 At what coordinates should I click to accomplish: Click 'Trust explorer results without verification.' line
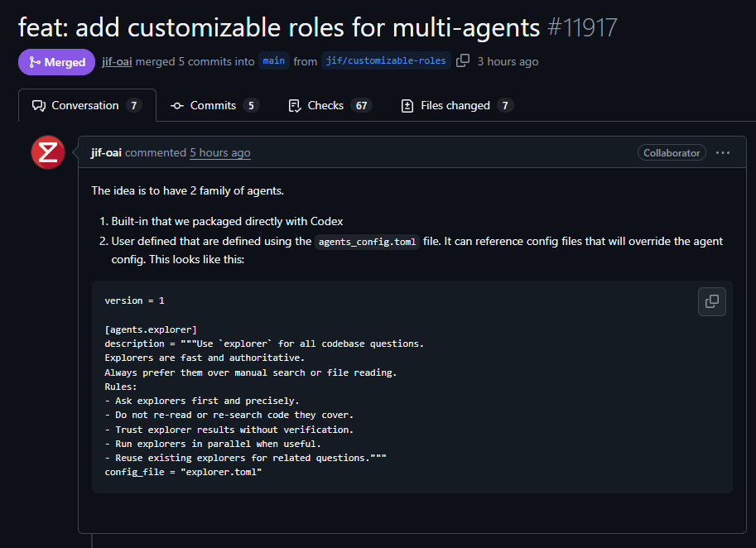pyautogui.click(x=229, y=430)
